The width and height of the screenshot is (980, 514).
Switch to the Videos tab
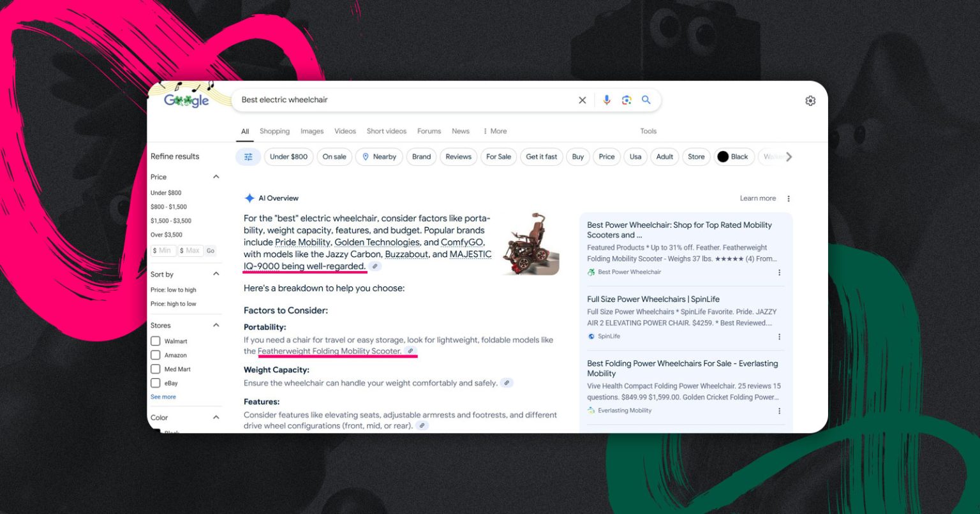point(345,131)
